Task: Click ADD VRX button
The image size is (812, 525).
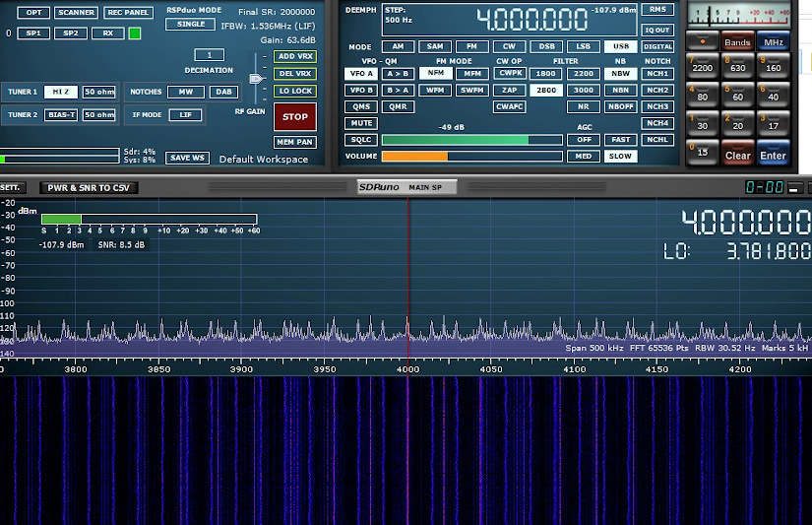Action: 295,56
